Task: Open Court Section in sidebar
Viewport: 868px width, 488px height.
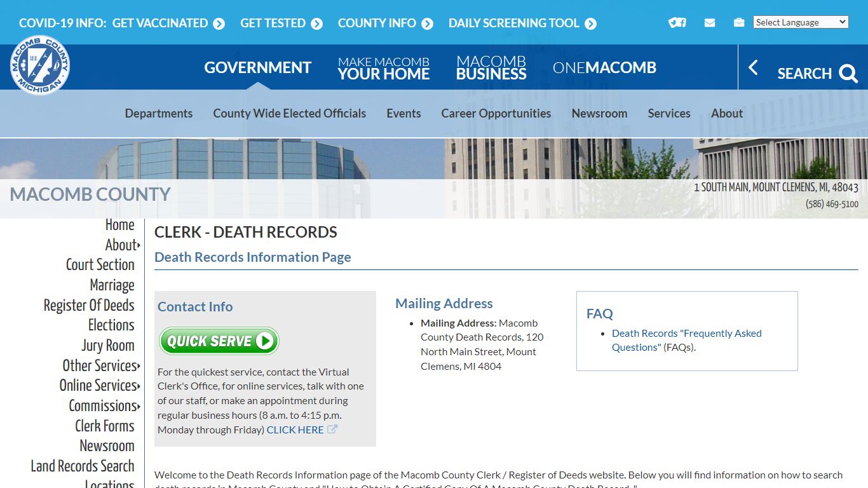Action: coord(100,265)
